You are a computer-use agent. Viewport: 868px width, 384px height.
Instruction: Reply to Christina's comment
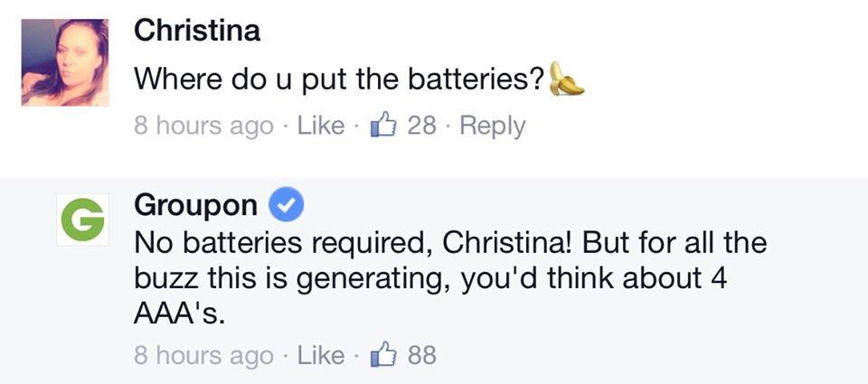click(x=492, y=126)
